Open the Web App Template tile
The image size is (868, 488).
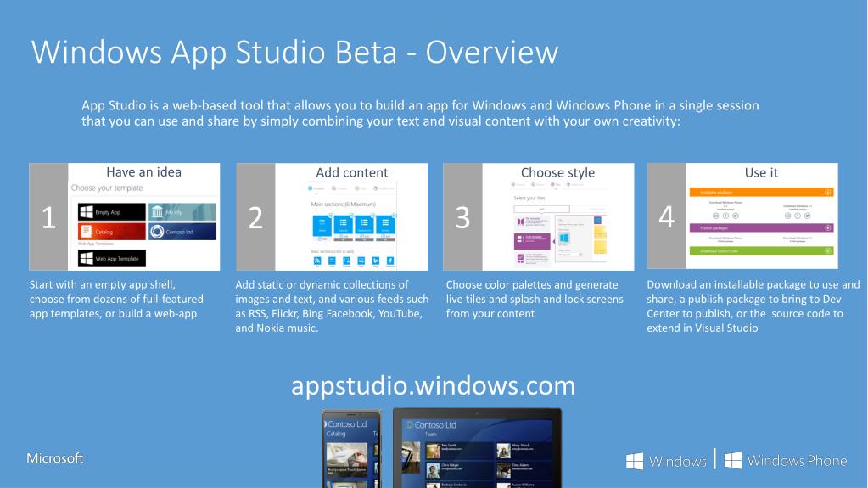click(112, 258)
